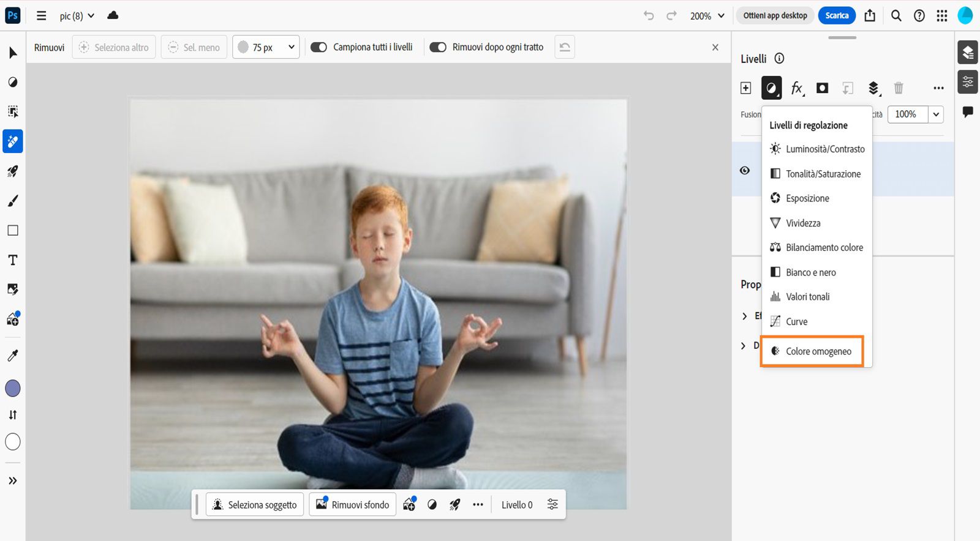Select the place image tool

13,289
